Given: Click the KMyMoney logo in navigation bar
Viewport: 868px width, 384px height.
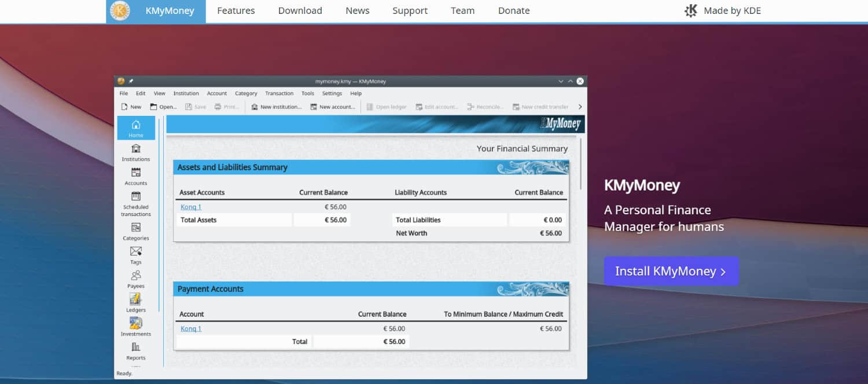Looking at the screenshot, I should point(120,10).
